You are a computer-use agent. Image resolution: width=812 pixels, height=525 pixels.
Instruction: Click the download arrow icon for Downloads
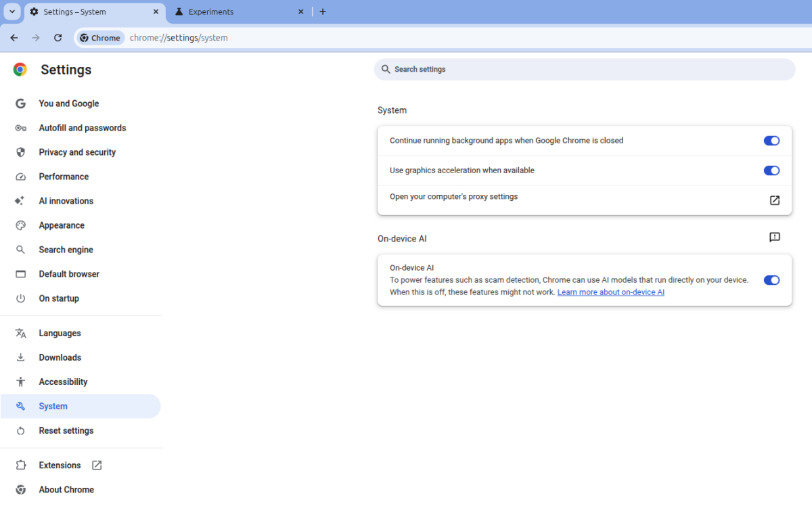click(20, 357)
